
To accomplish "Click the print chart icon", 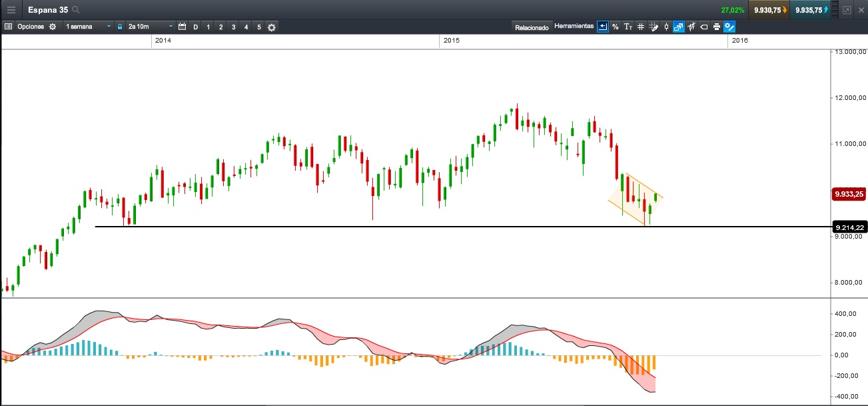I will click(716, 27).
